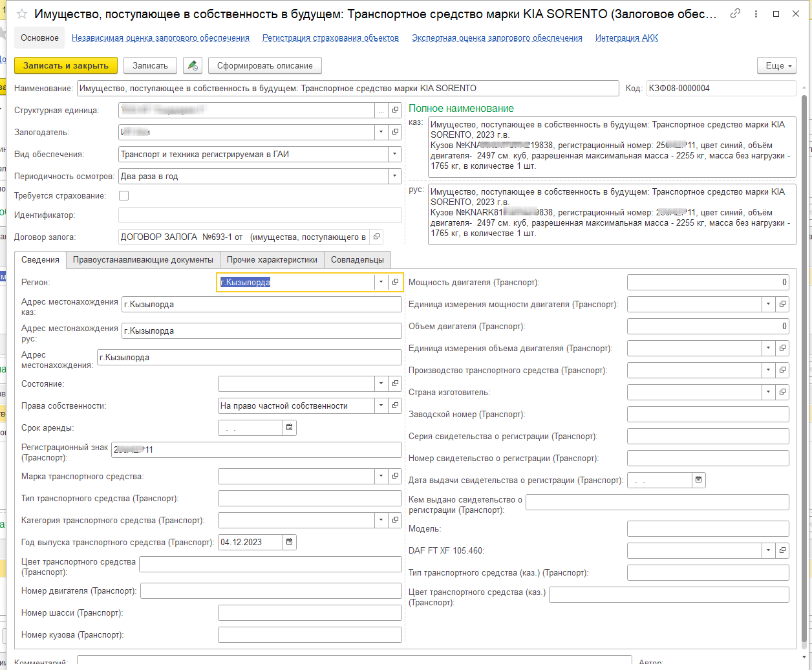Click the Адрес местонахождения каз field
812x670 pixels.
pyautogui.click(x=261, y=304)
